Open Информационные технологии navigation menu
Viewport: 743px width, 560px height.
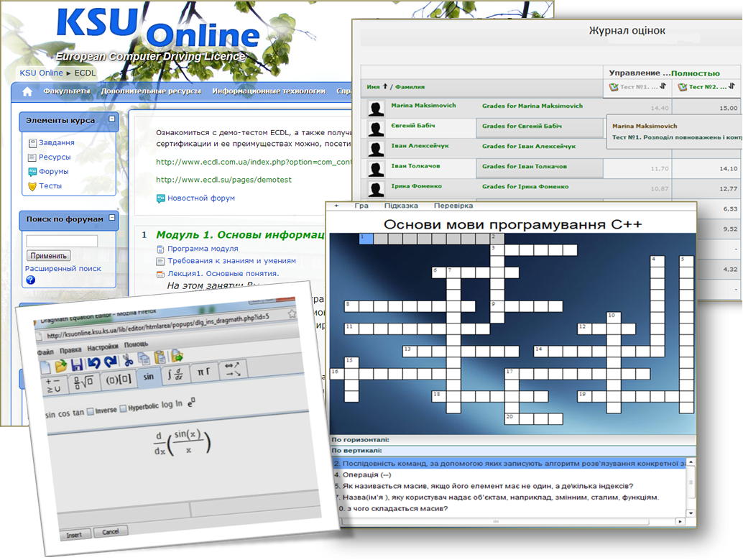click(269, 91)
